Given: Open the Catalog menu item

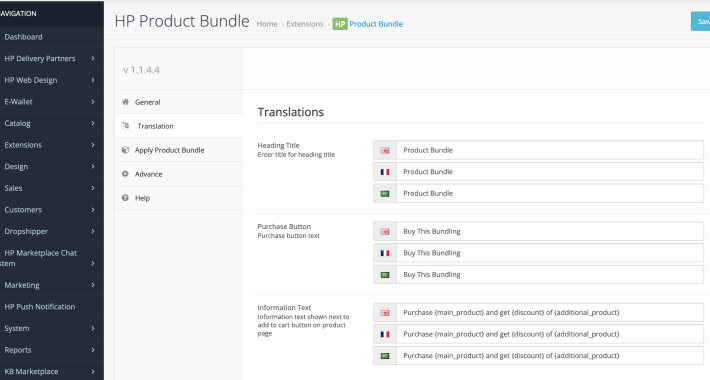Looking at the screenshot, I should click(x=52, y=123).
